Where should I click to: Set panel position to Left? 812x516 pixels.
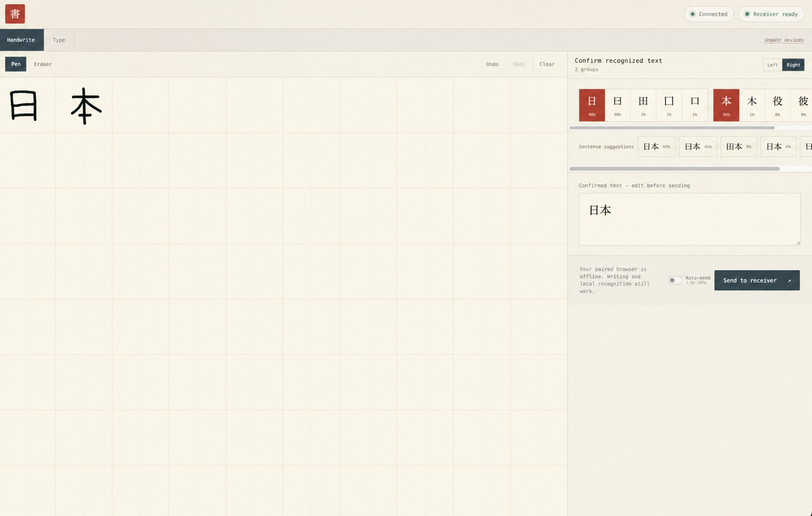[772, 64]
